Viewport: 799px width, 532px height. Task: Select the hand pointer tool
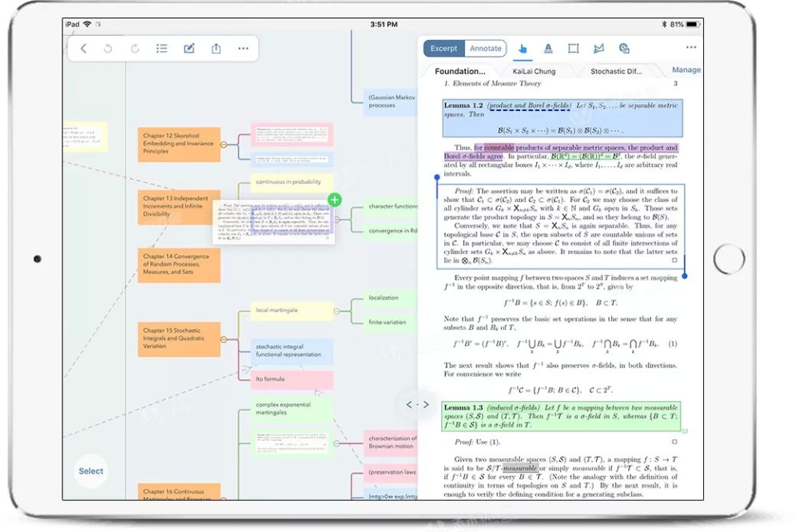(523, 49)
